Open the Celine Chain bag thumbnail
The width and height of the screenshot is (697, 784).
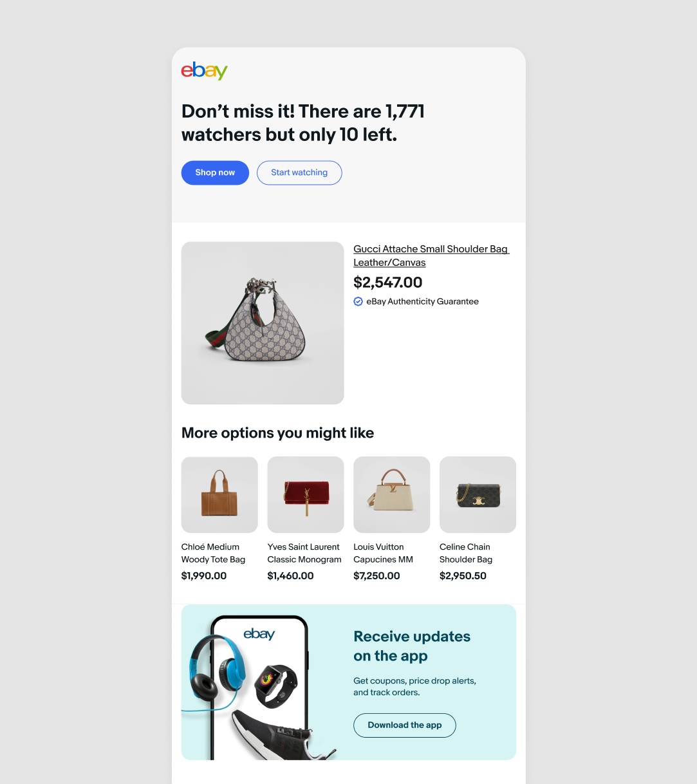[x=478, y=494]
